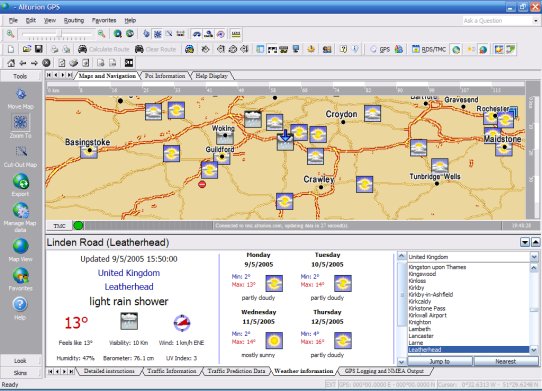Select the Move Map tool
Screen dimensions: 542x391
click(20, 98)
